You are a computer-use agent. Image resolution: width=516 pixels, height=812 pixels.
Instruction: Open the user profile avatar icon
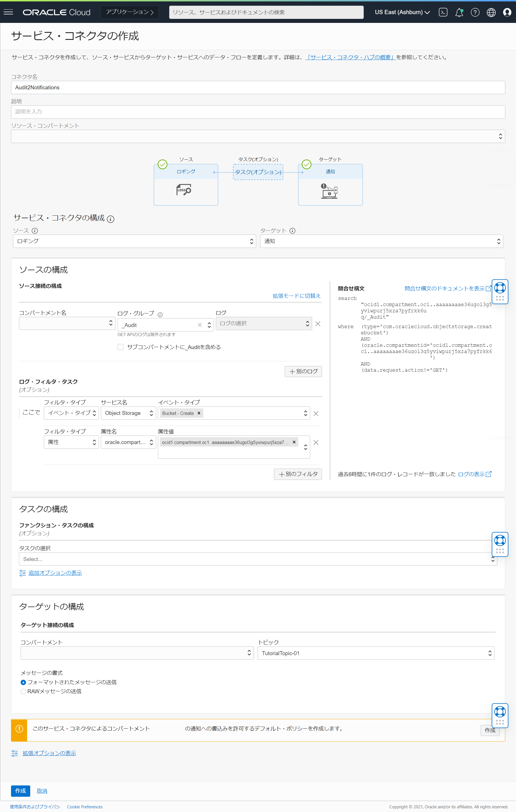(x=507, y=12)
